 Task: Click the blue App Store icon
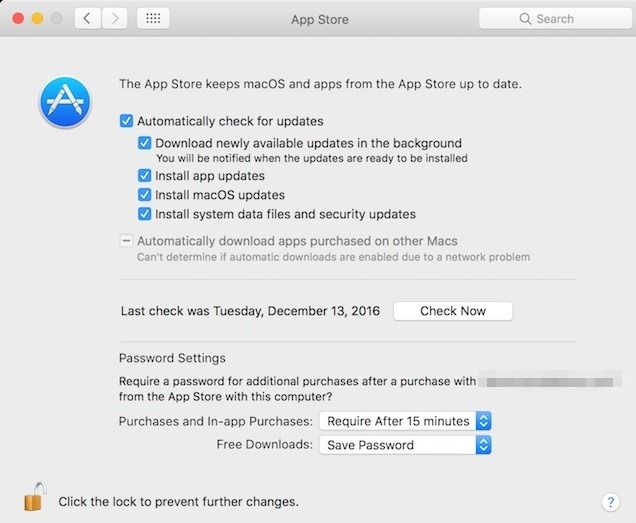pos(64,104)
